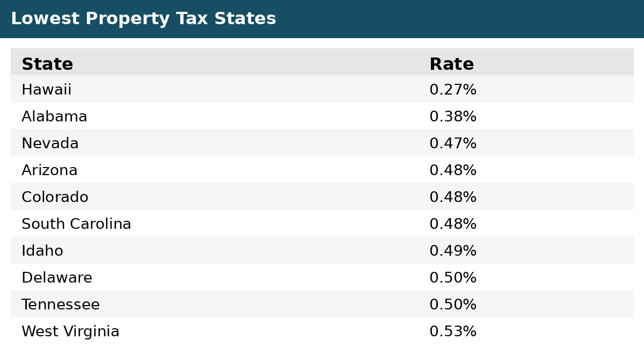Select the Delaware row
The height and width of the screenshot is (361, 644).
pos(322,277)
